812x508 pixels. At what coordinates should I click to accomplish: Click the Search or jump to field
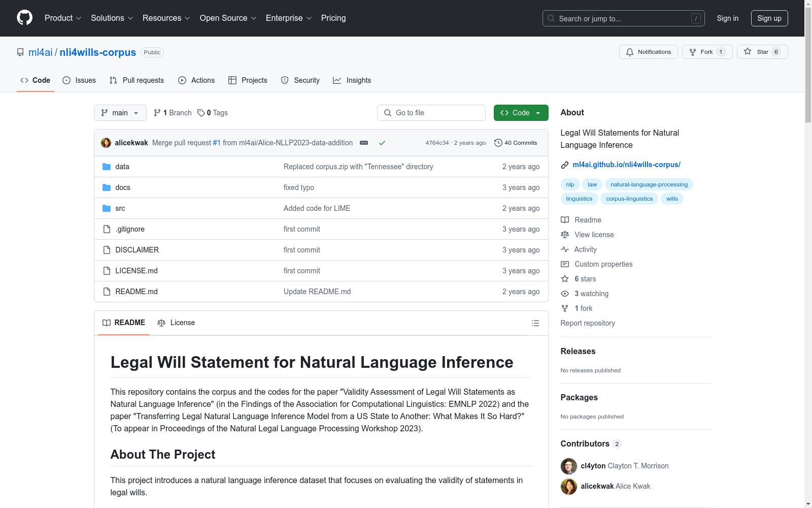pyautogui.click(x=624, y=18)
